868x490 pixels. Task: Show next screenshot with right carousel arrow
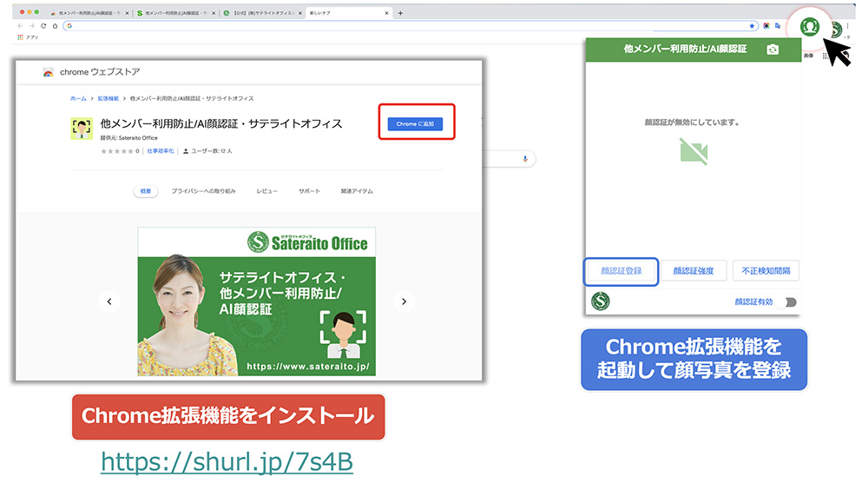(404, 301)
